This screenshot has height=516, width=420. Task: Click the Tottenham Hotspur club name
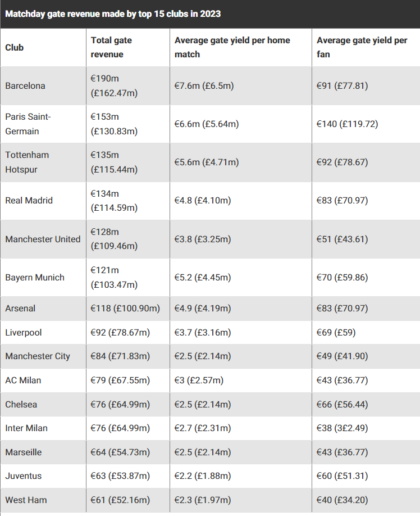click(x=27, y=162)
